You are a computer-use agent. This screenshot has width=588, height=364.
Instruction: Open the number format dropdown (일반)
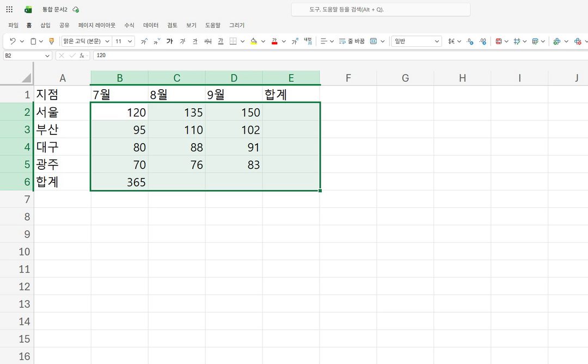[x=416, y=41]
